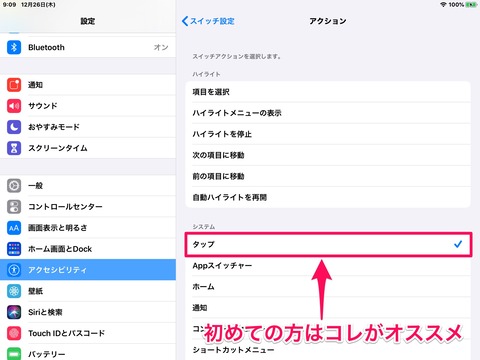
Task: Open ホーム画面とDock settings row
Action: click(x=88, y=249)
